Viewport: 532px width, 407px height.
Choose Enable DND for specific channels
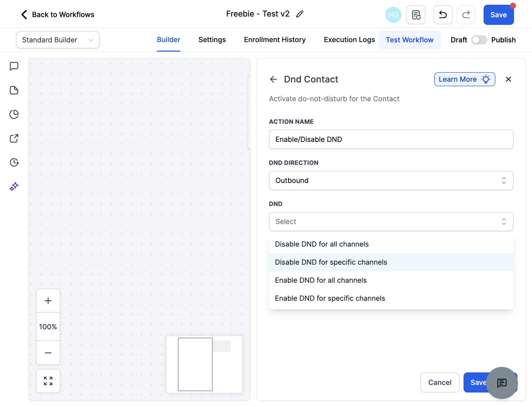[x=391, y=298]
